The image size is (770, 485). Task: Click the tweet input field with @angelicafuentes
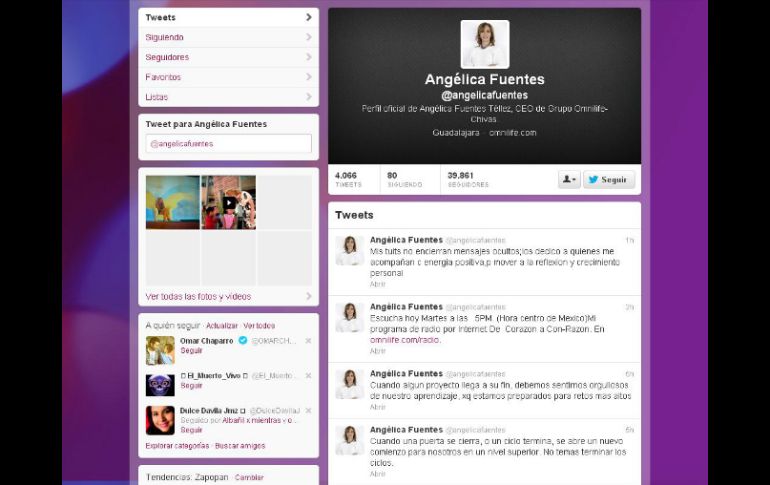click(x=228, y=144)
